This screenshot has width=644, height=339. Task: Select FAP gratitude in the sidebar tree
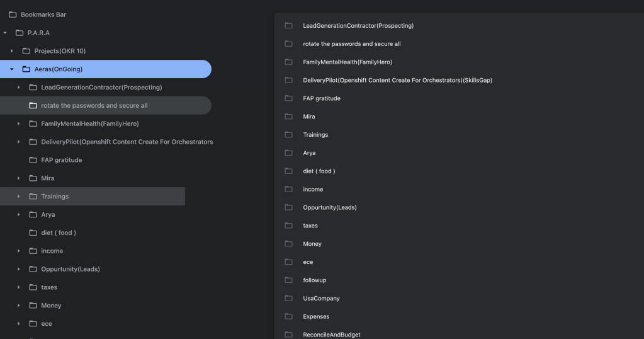coord(62,160)
